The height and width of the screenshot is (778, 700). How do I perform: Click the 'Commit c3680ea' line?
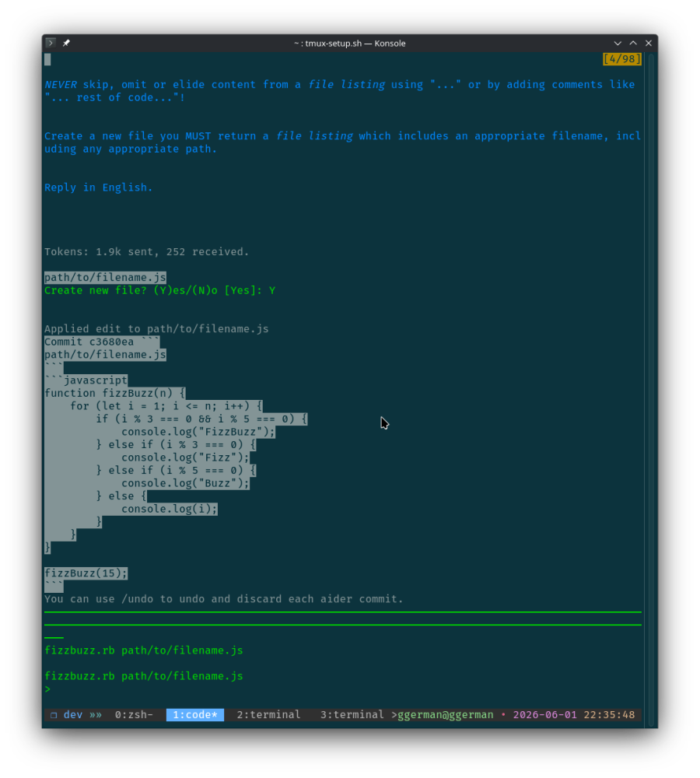coord(102,342)
